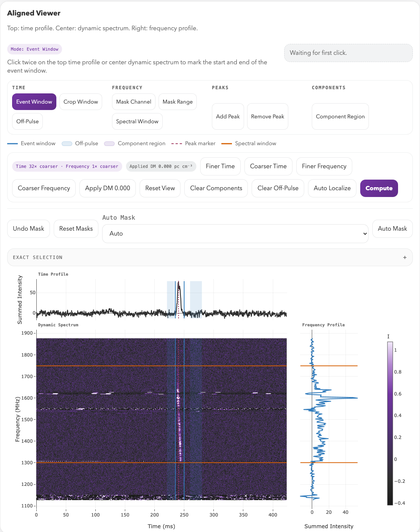The image size is (420, 532).
Task: Open the Auto Mask dropdown
Action: pyautogui.click(x=235, y=234)
